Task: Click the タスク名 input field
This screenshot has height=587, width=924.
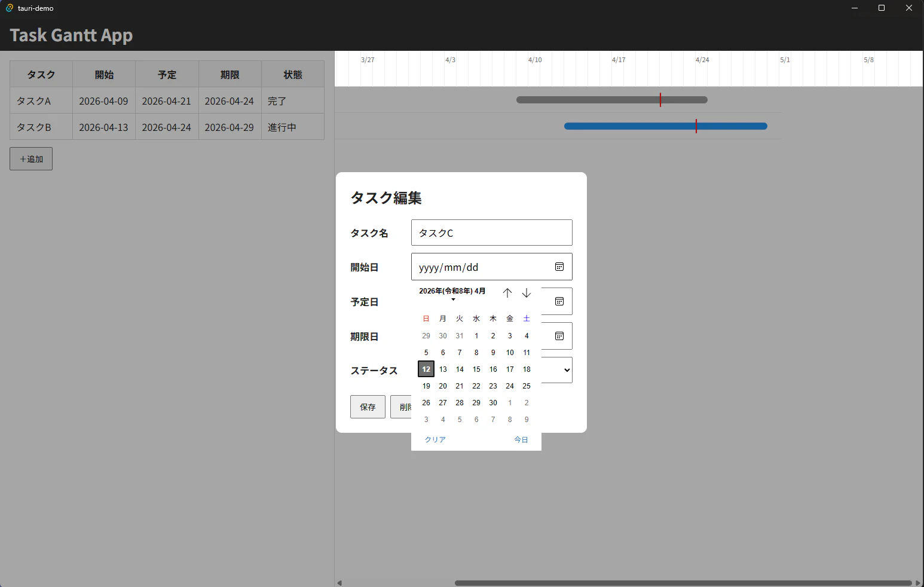Action: [x=492, y=233]
